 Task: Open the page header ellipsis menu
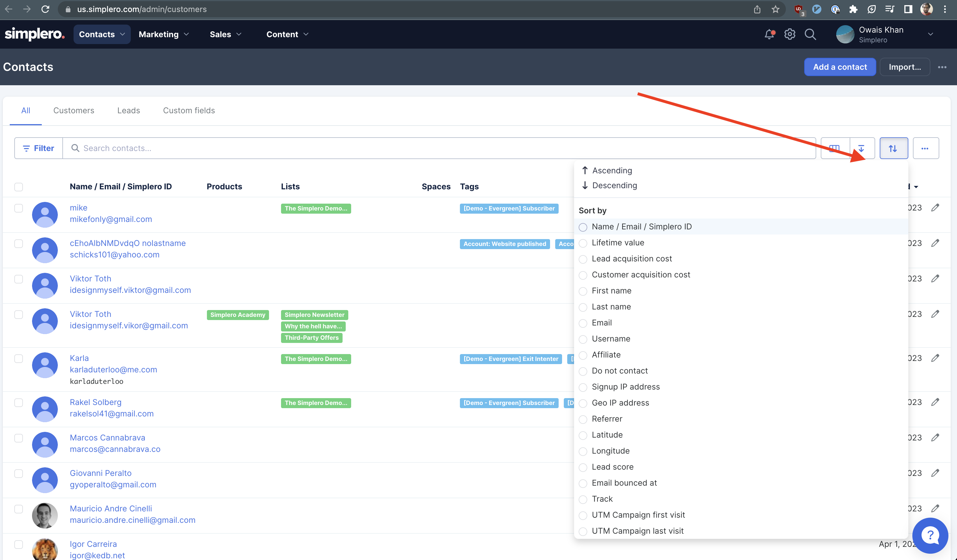tap(942, 67)
